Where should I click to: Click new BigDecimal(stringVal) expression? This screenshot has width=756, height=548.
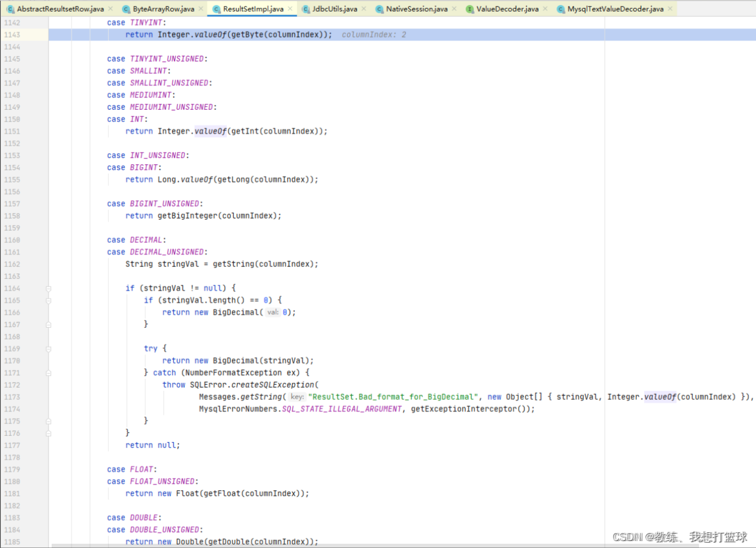252,361
